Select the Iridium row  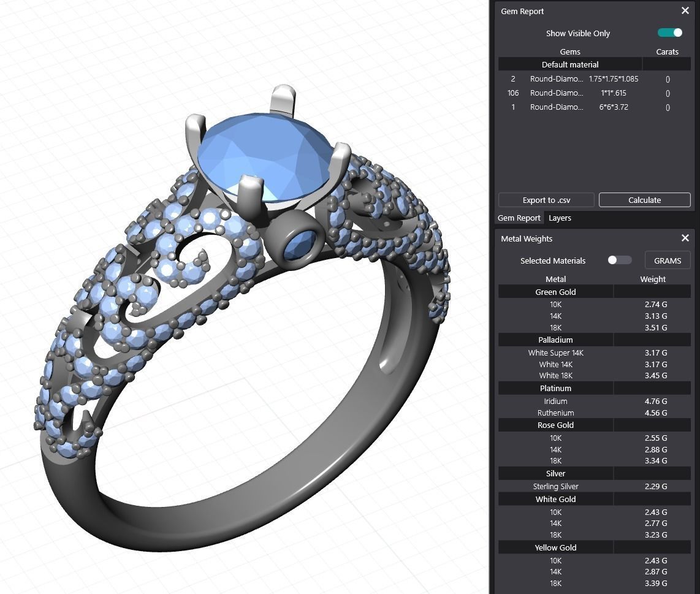click(594, 401)
